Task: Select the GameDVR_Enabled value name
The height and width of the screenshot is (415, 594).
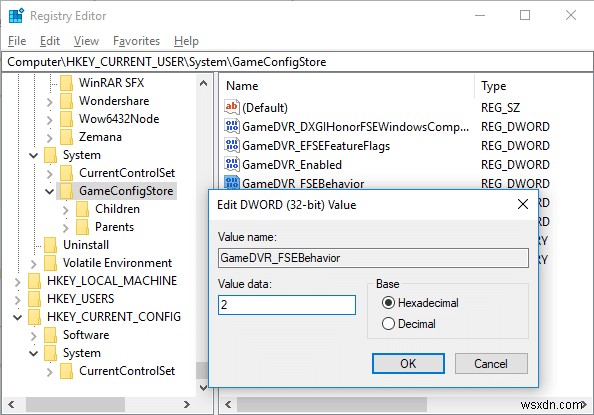Action: [x=292, y=165]
